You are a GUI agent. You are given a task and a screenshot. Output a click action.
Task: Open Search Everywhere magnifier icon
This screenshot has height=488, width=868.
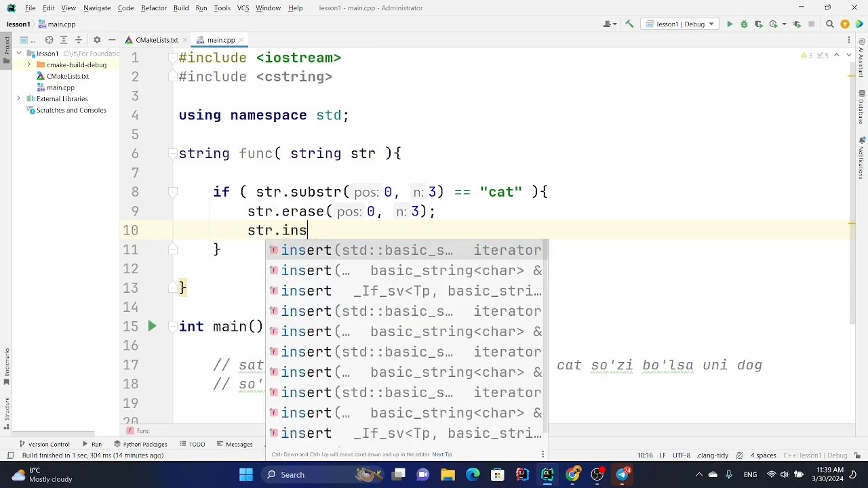[x=829, y=24]
